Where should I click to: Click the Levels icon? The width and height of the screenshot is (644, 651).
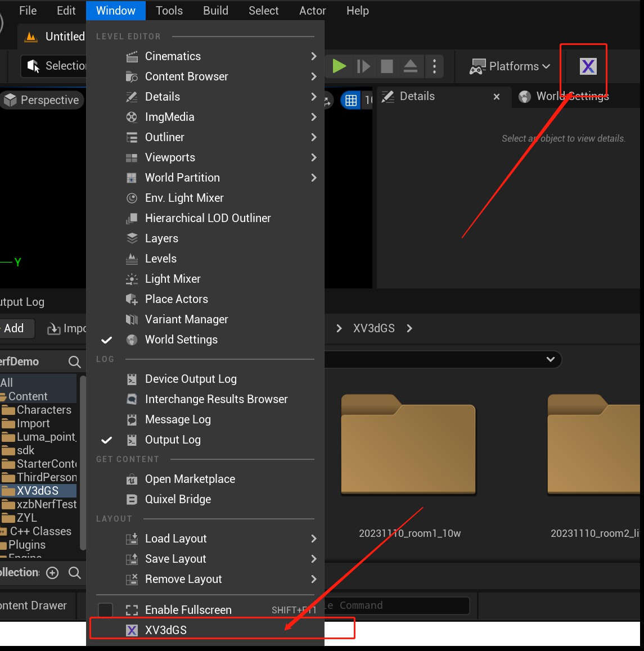(132, 259)
